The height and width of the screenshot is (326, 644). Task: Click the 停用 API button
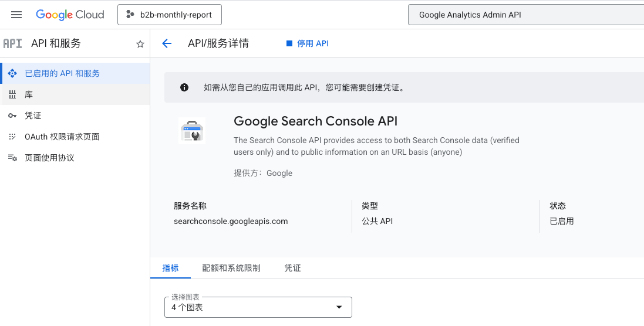click(x=308, y=43)
